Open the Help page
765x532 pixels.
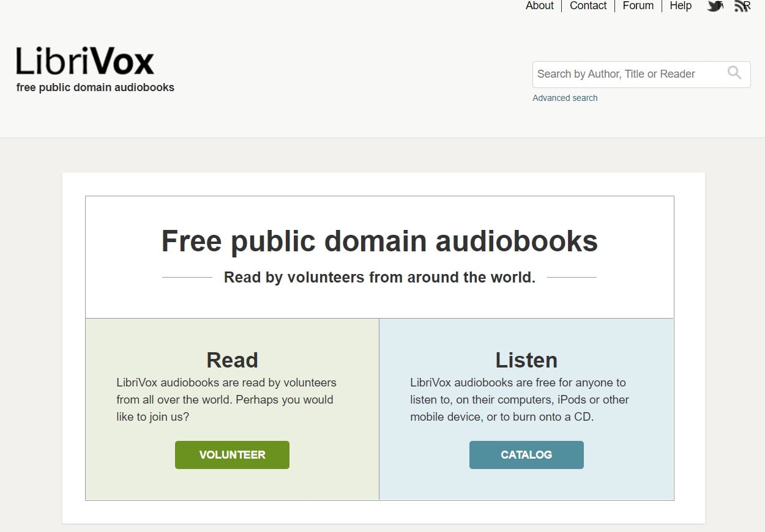click(x=681, y=6)
